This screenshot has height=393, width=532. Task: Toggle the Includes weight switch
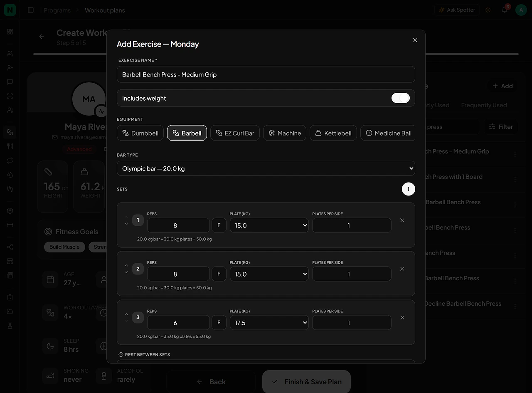[x=400, y=98]
